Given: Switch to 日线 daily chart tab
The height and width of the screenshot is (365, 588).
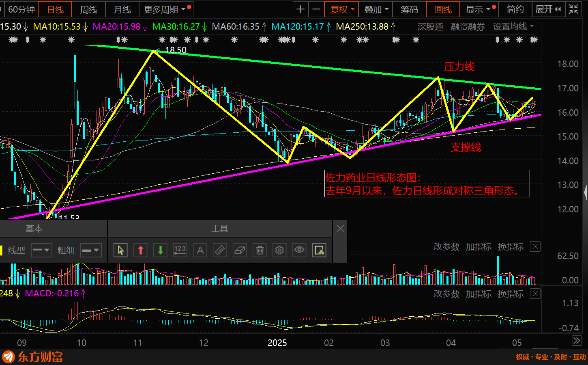Looking at the screenshot, I should [x=55, y=9].
